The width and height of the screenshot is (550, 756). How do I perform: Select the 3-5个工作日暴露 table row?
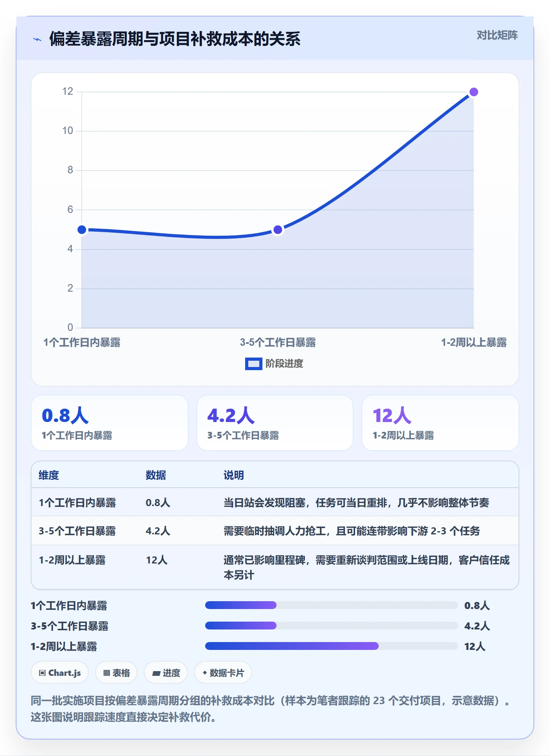(275, 531)
